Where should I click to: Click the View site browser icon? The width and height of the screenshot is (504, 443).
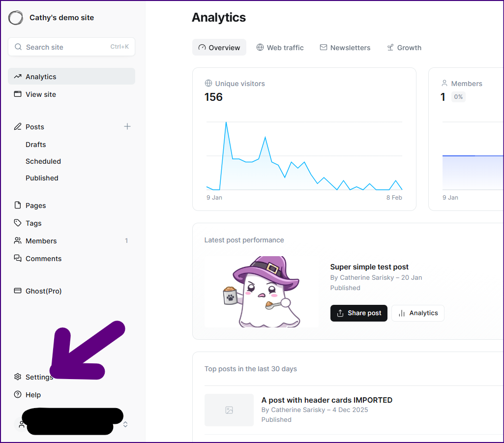click(x=18, y=94)
